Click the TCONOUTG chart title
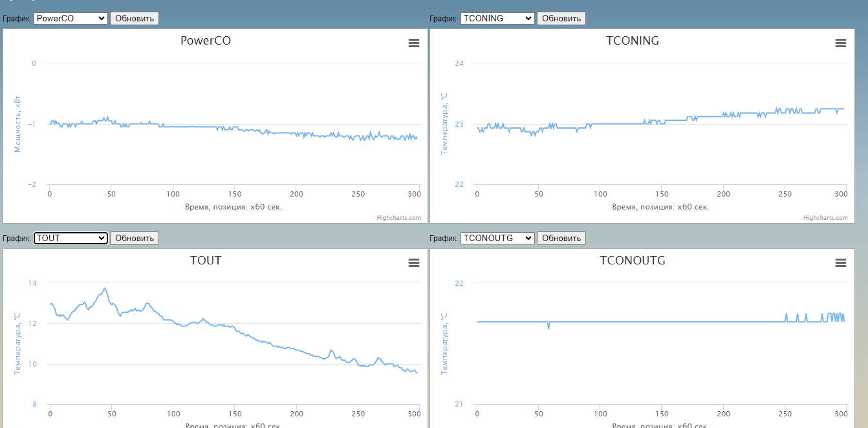The image size is (868, 428). (x=633, y=261)
